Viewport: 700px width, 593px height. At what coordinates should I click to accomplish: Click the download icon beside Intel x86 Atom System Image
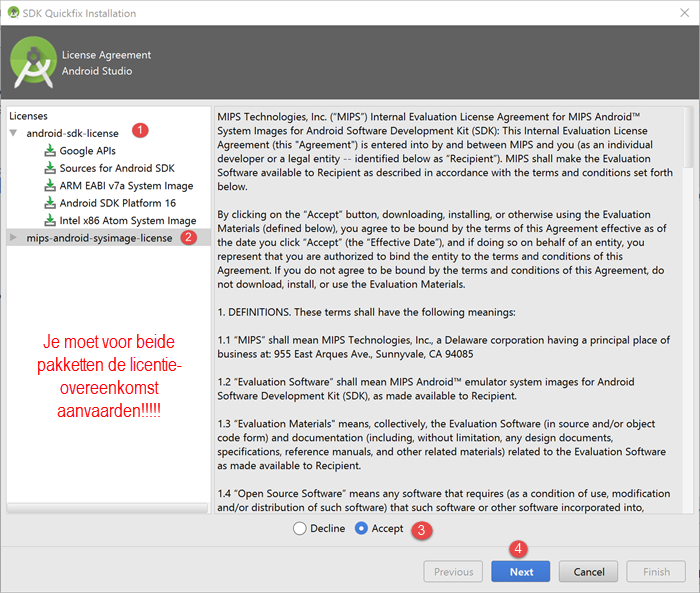(x=50, y=220)
